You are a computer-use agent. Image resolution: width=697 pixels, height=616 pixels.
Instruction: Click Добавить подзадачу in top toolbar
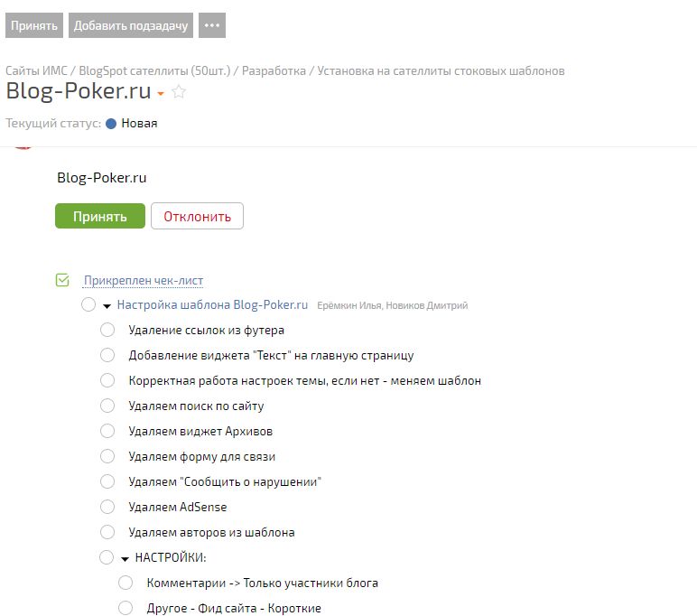pos(131,25)
